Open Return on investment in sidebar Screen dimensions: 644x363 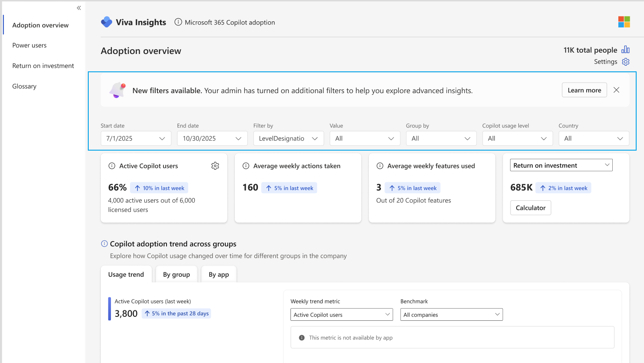click(x=43, y=66)
